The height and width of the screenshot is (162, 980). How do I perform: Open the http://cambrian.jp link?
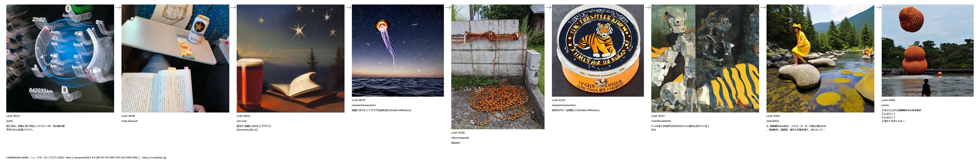[154, 157]
